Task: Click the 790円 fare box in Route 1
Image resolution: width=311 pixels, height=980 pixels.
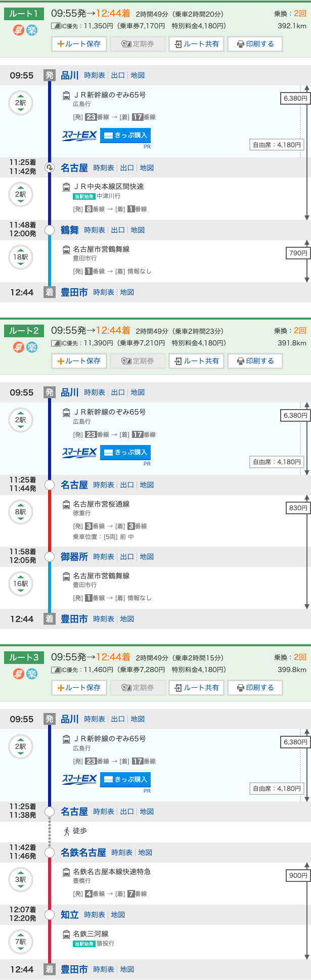Action: click(298, 253)
